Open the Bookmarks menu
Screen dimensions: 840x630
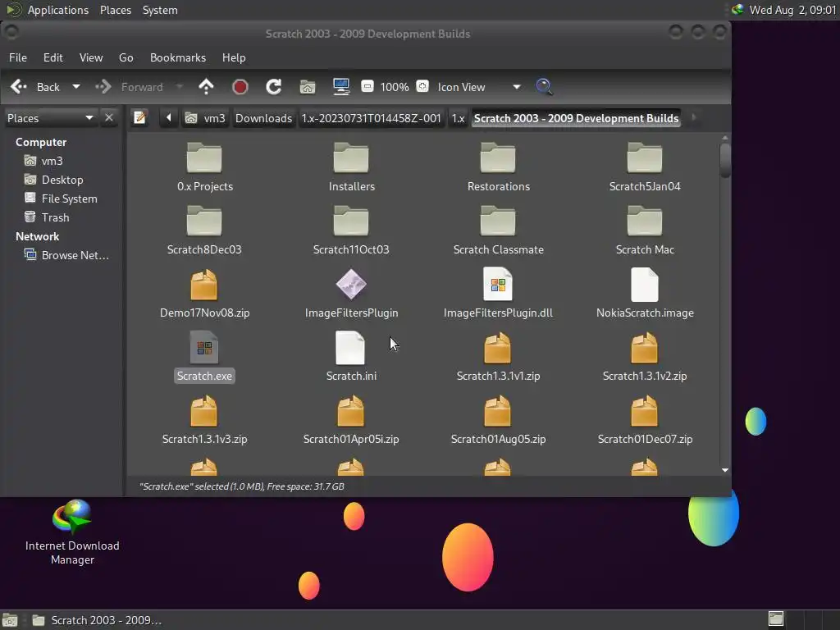178,57
